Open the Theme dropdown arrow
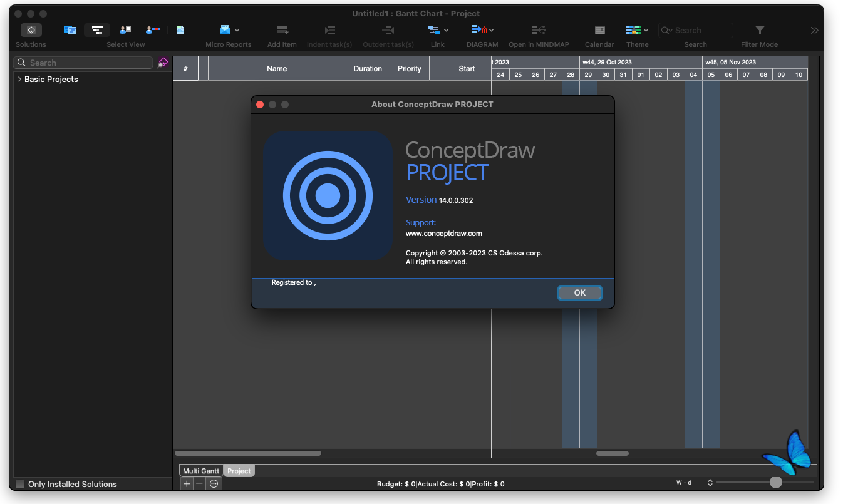Image resolution: width=843 pixels, height=504 pixels. 646,30
